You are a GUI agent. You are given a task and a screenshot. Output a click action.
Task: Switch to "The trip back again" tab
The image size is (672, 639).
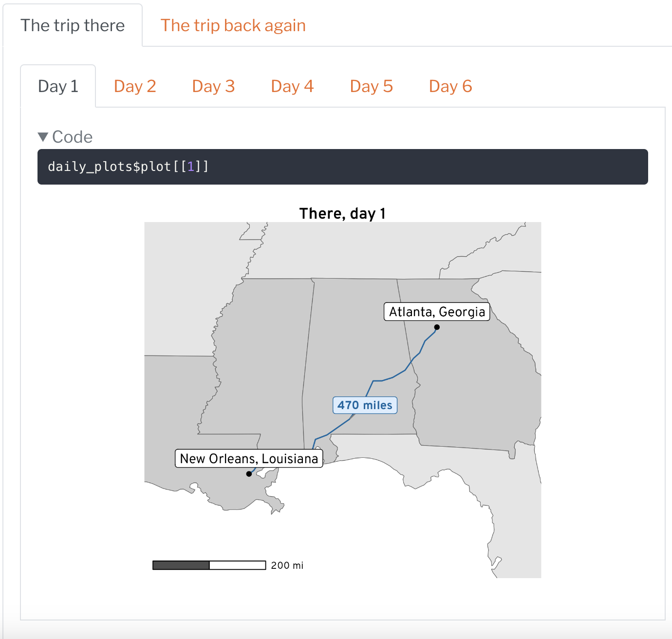pyautogui.click(x=233, y=26)
